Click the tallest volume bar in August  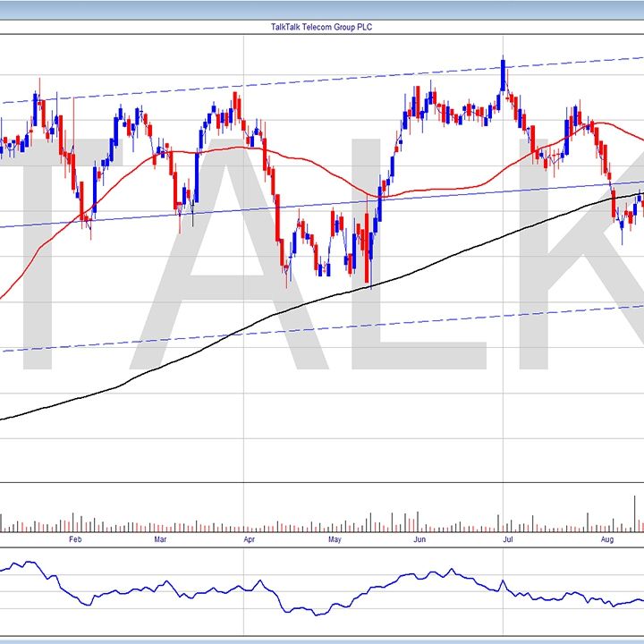click(635, 514)
